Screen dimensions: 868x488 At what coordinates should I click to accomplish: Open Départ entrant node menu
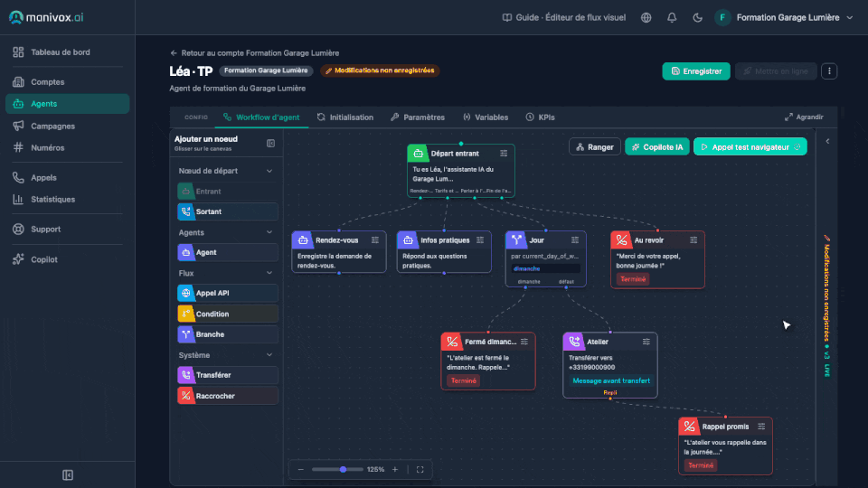pyautogui.click(x=504, y=154)
